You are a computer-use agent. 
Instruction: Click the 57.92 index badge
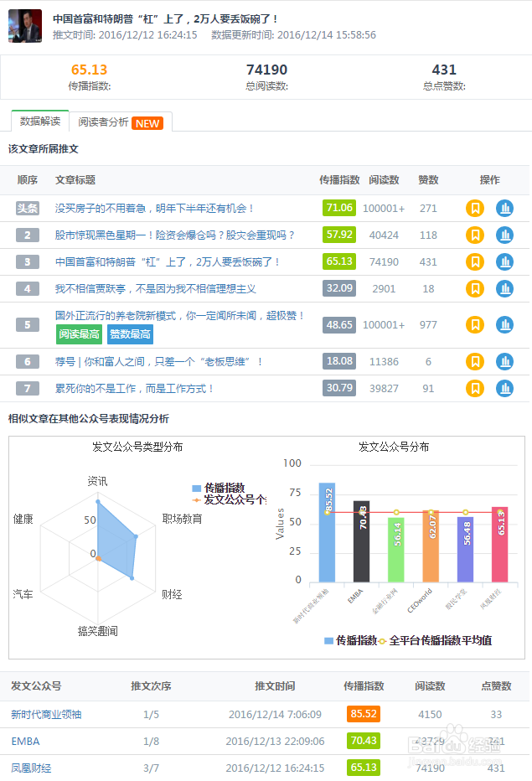point(339,235)
